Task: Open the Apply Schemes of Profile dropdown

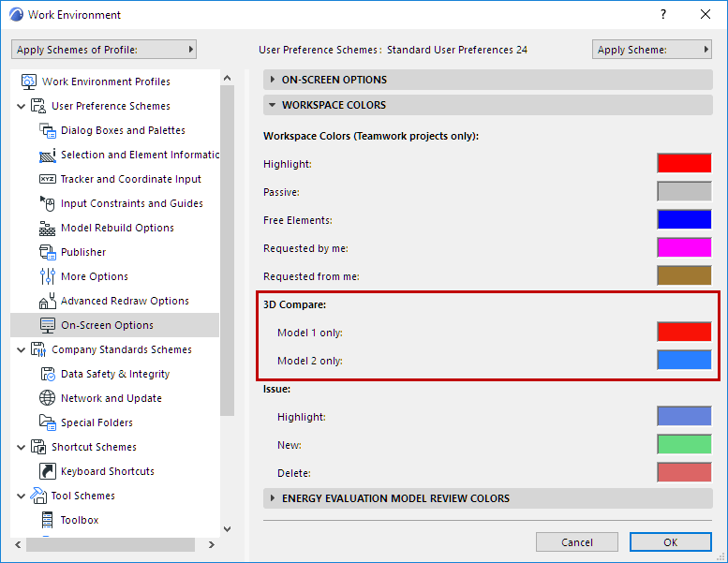Action: 104,50
